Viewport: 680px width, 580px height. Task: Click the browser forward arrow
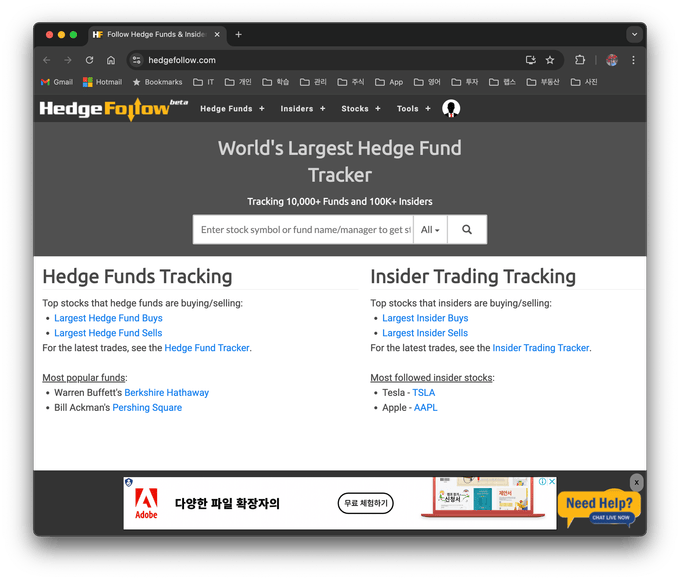pyautogui.click(x=68, y=60)
